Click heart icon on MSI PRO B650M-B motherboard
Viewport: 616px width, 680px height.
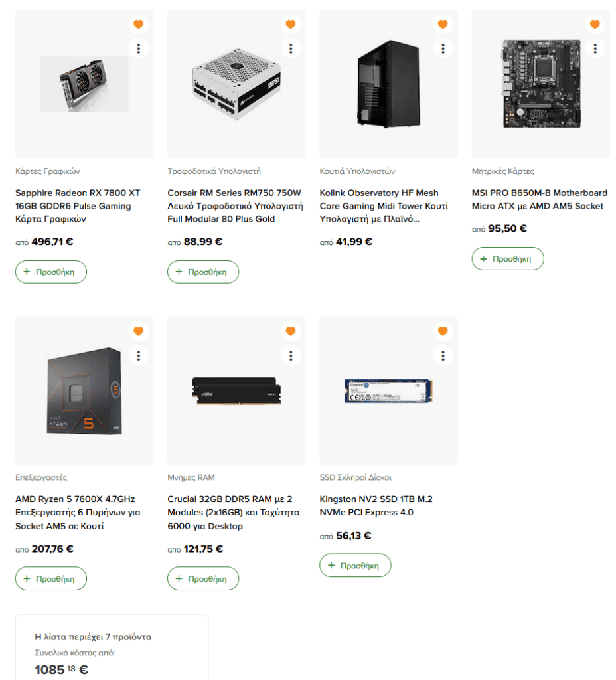[x=595, y=25]
